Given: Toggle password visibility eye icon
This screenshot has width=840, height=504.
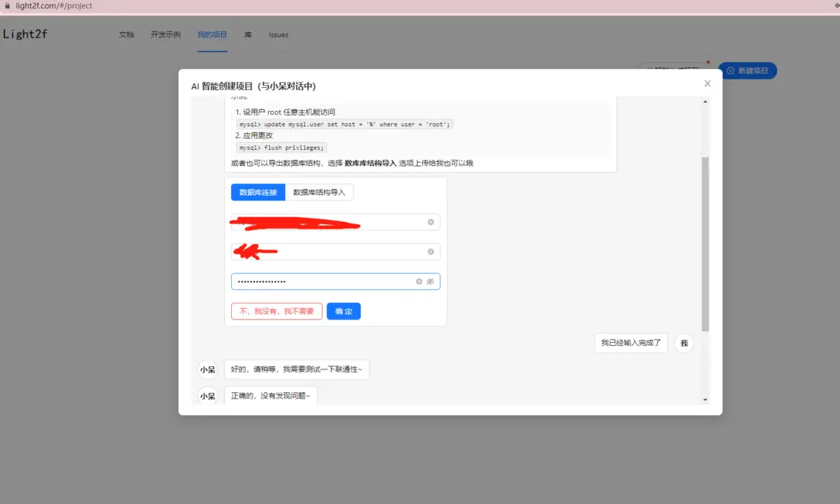Looking at the screenshot, I should [x=430, y=281].
